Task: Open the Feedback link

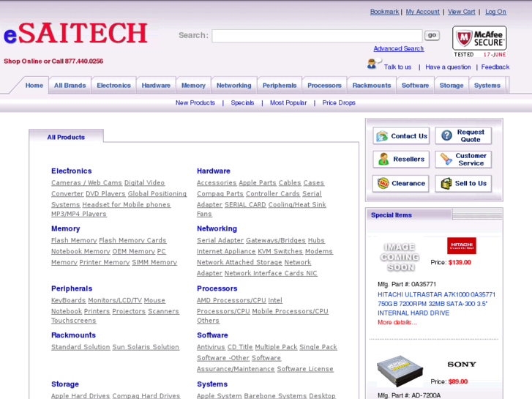Action: click(495, 67)
